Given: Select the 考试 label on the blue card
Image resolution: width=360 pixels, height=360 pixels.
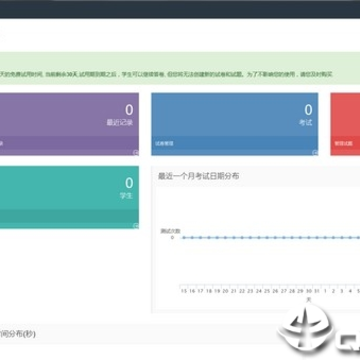Looking at the screenshot, I should [306, 122].
